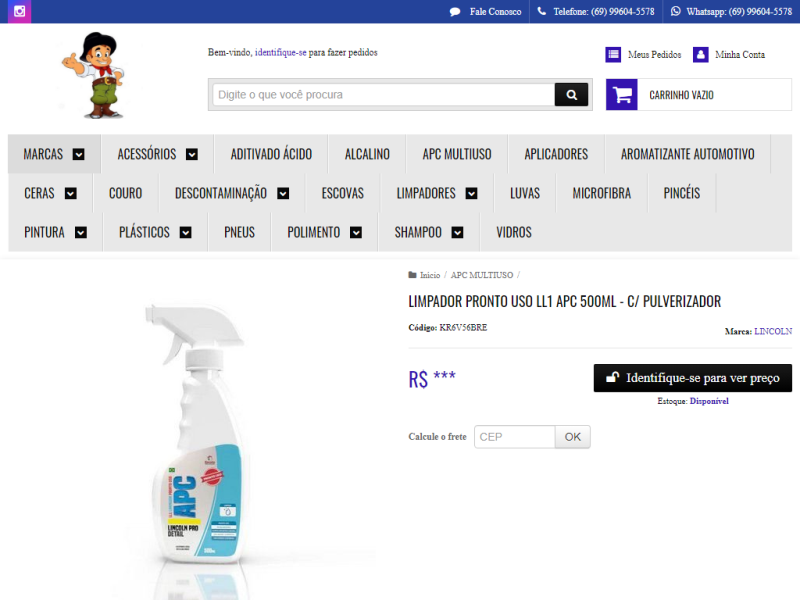Click the Minha Conta user icon
800x600 pixels.
click(701, 55)
